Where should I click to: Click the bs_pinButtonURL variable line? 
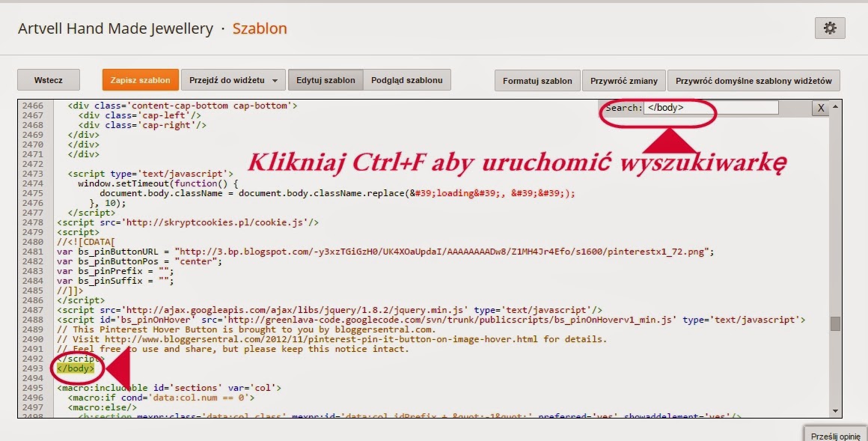coord(385,252)
